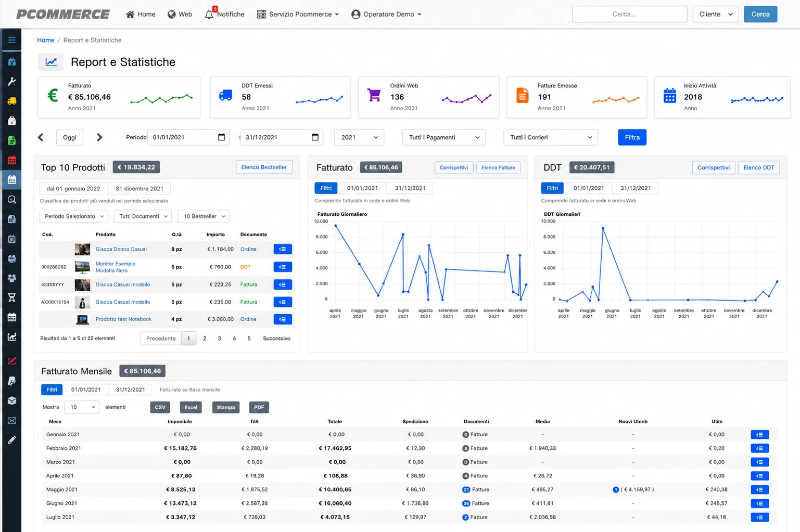Image resolution: width=800 pixels, height=532 pixels.
Task: Click the Giacca Donna Casual product thumbnail
Action: (82, 249)
